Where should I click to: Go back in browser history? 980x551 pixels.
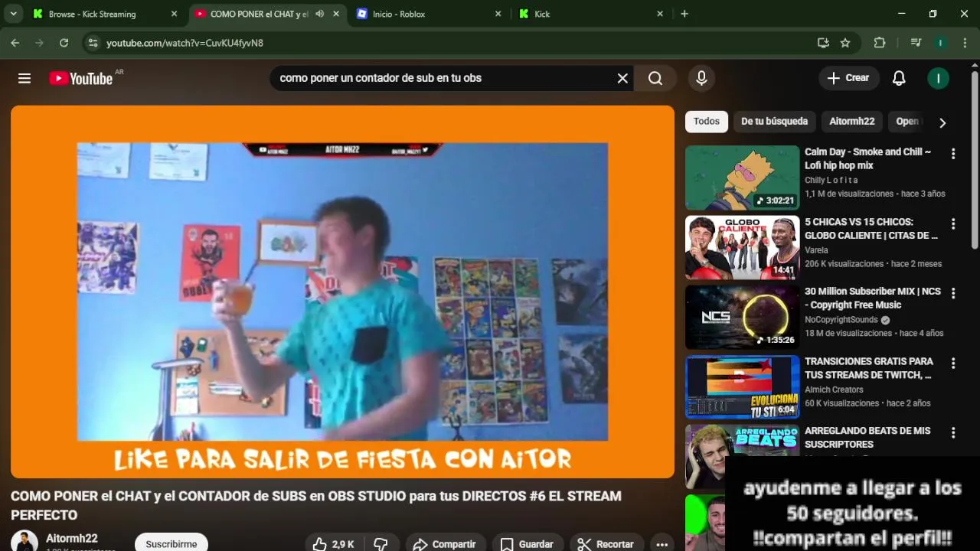pyautogui.click(x=15, y=43)
